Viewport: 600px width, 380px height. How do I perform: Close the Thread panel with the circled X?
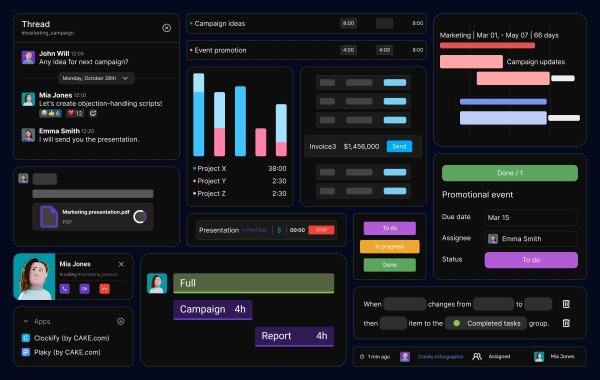pyautogui.click(x=166, y=28)
